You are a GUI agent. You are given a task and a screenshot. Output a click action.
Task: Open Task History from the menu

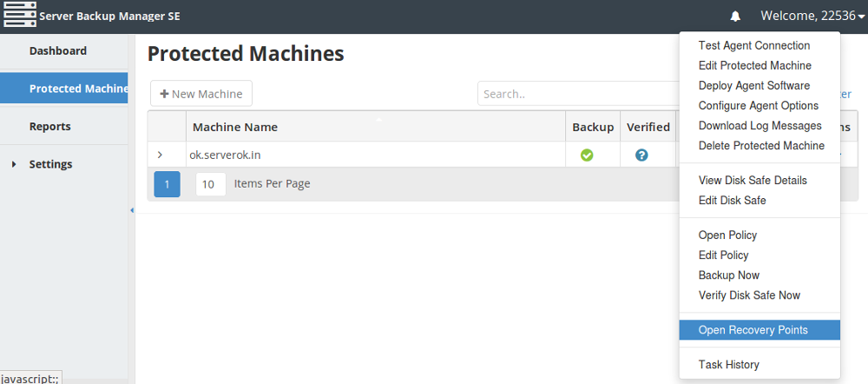(x=728, y=365)
